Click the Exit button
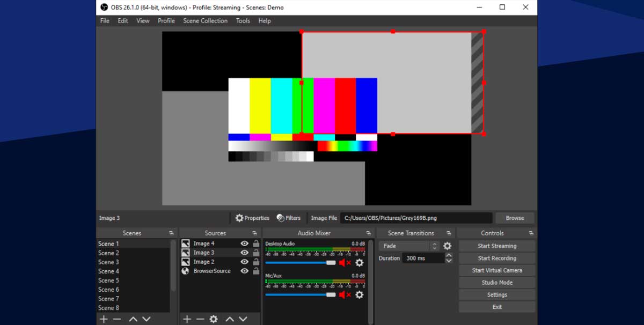Screen dimensions: 644x325 [497, 307]
